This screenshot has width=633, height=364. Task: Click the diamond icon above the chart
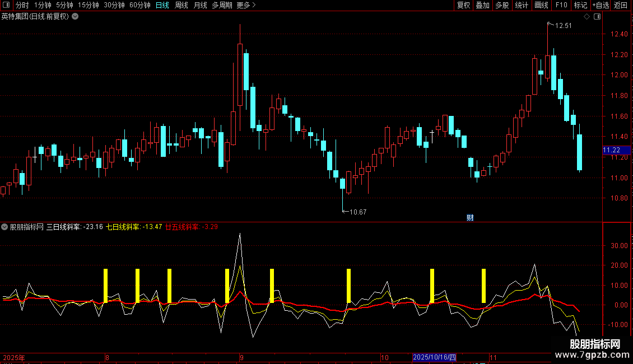pyautogui.click(x=587, y=17)
